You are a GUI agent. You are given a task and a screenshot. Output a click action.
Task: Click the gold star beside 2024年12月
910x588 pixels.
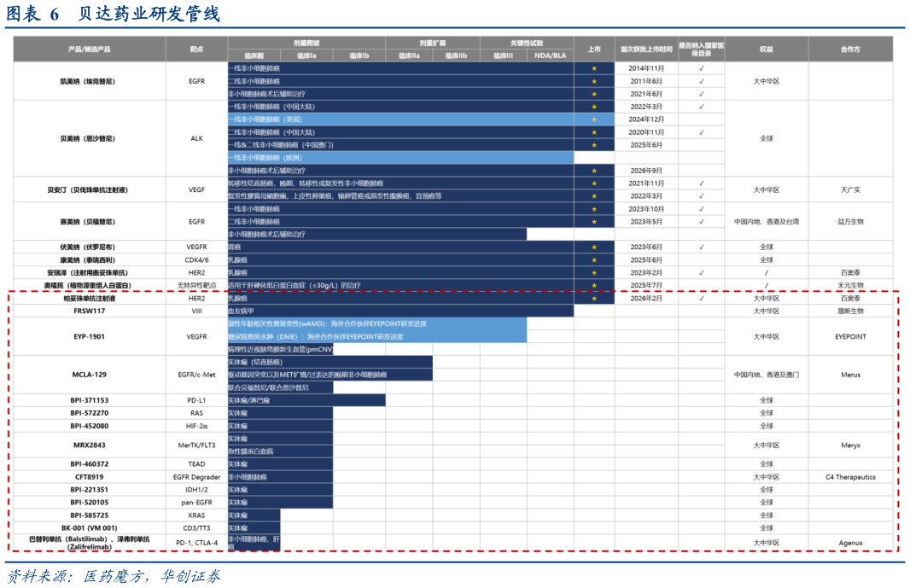593,119
